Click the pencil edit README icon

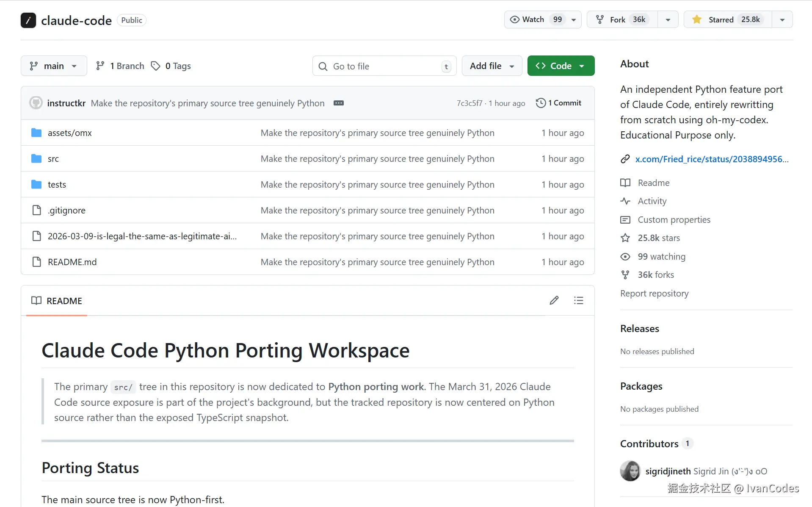[554, 301]
